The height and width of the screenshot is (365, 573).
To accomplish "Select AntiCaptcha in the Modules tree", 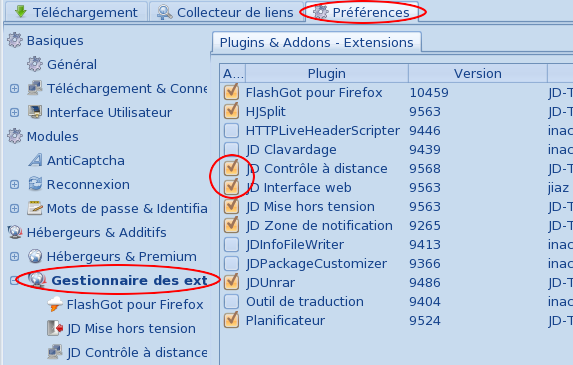I will click(86, 161).
